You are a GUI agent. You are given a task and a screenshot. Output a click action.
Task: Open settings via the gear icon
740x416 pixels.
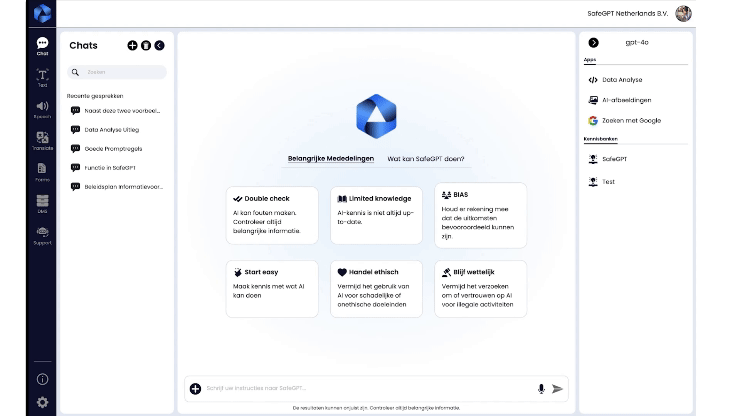point(42,402)
